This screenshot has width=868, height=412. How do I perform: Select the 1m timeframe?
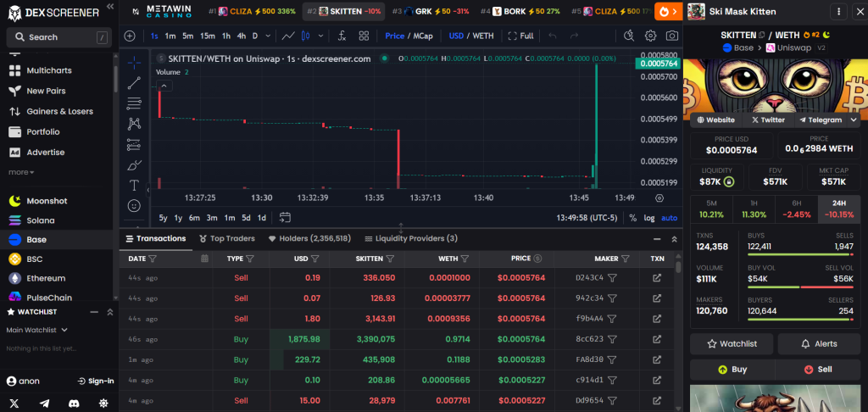170,36
